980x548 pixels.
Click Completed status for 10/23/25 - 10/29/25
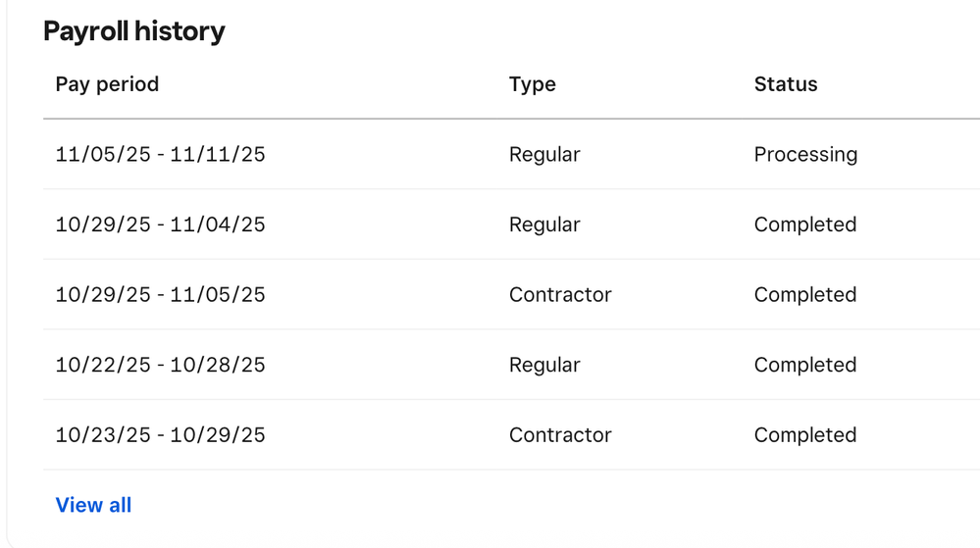click(805, 435)
